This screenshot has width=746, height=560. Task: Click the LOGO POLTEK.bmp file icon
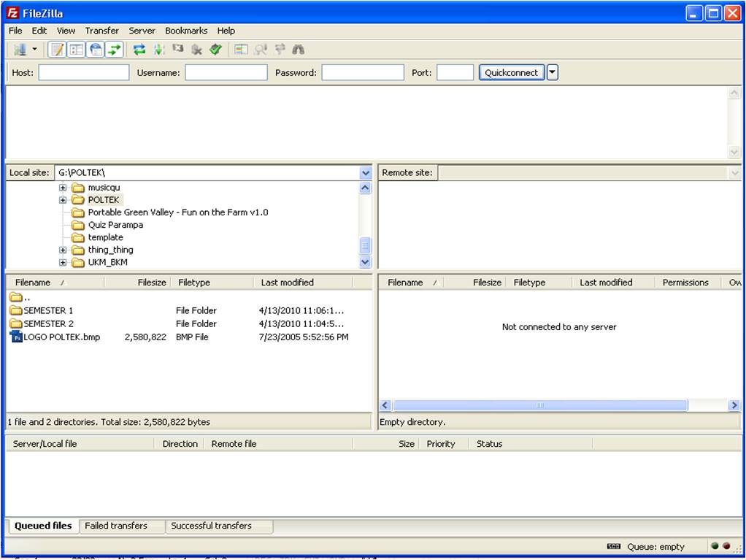(16, 337)
